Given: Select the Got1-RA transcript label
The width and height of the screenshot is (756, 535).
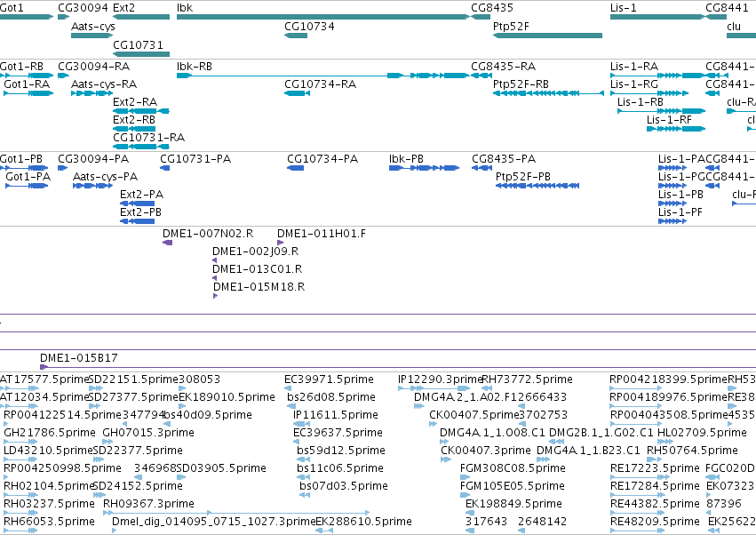Looking at the screenshot, I should [x=27, y=84].
